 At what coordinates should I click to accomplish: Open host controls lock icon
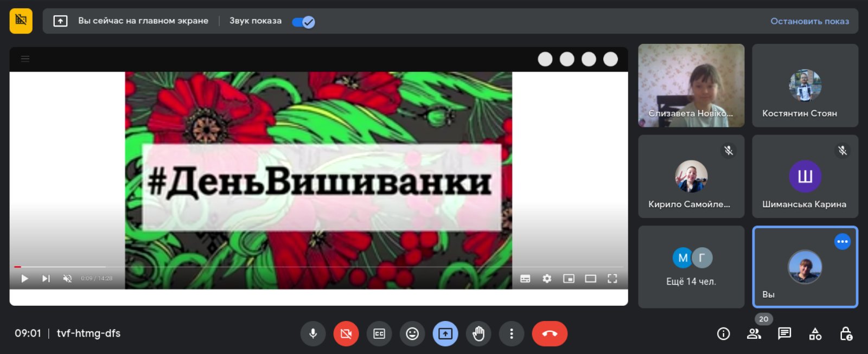pos(846,334)
